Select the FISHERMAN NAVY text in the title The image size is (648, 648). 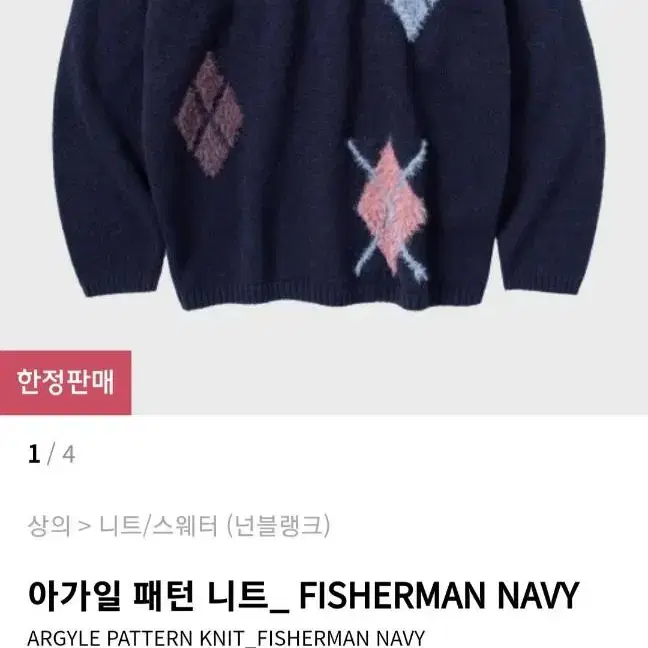[439, 595]
